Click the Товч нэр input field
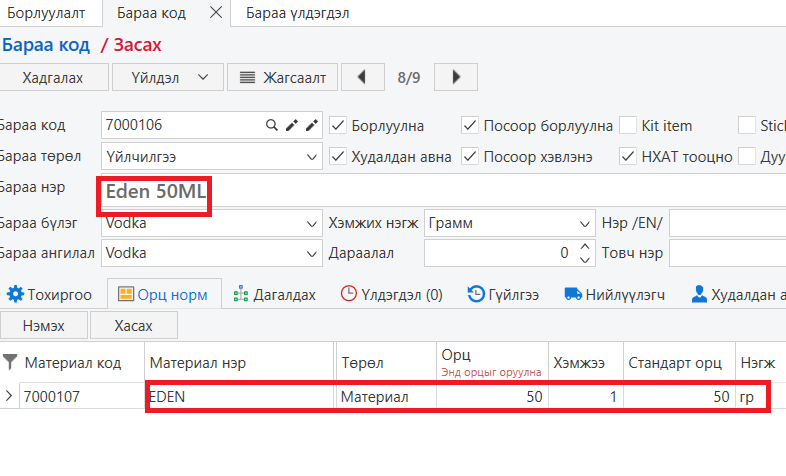Image resolution: width=786 pixels, height=476 pixels. click(727, 253)
